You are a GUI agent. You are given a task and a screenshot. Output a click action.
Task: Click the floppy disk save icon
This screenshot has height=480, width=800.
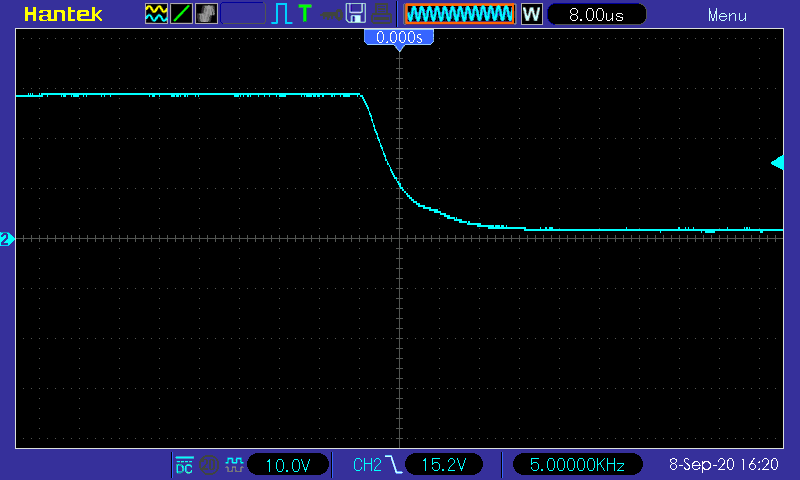(356, 13)
